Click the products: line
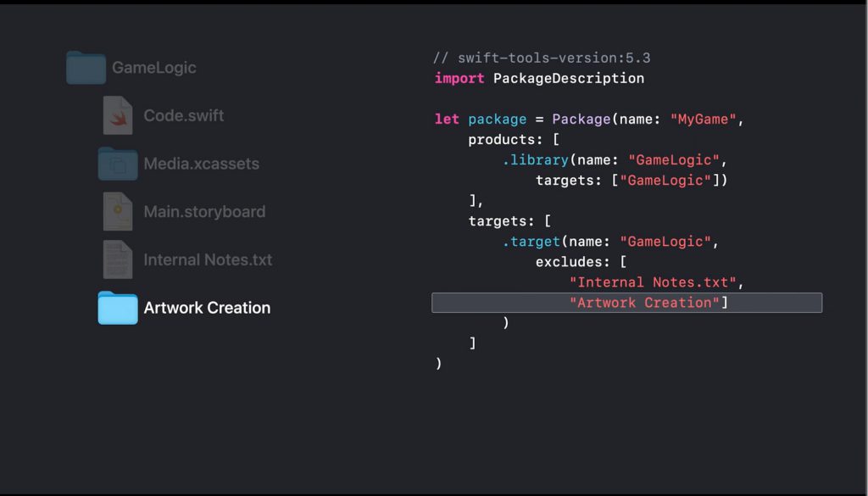 (514, 140)
